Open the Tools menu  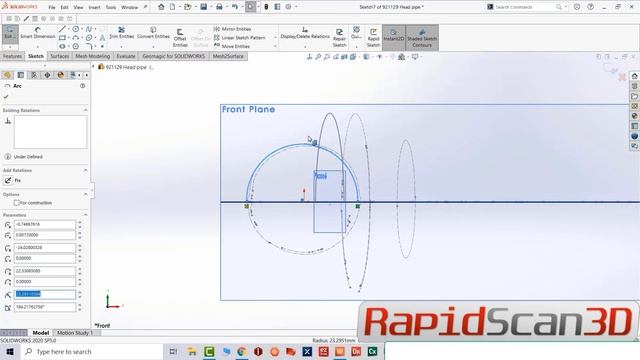(x=111, y=7)
